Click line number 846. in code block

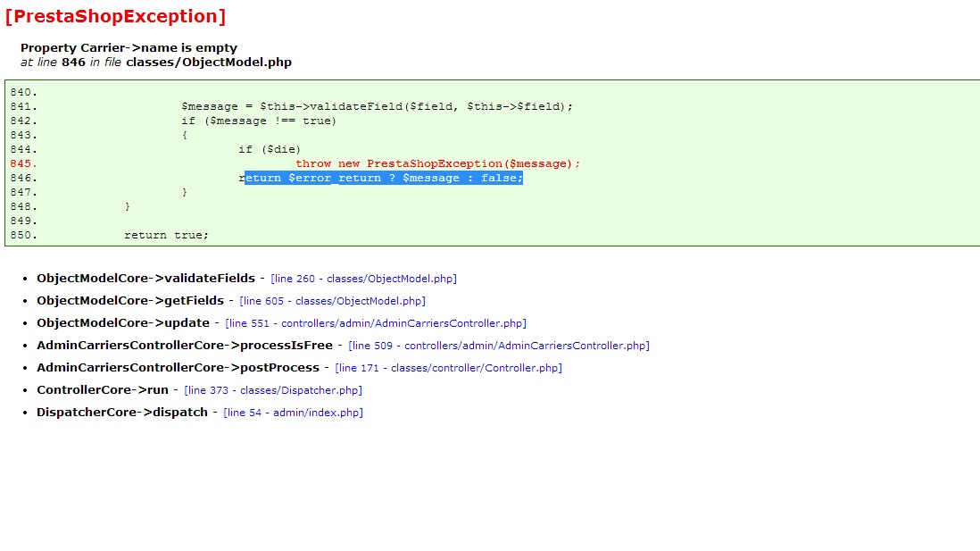(24, 179)
